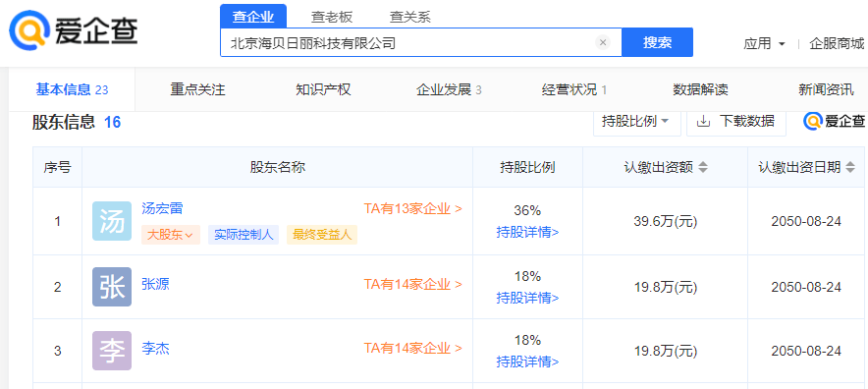The width and height of the screenshot is (868, 389).
Task: Click 19.8万(元) amount in 李杰's row
Action: pos(666,352)
